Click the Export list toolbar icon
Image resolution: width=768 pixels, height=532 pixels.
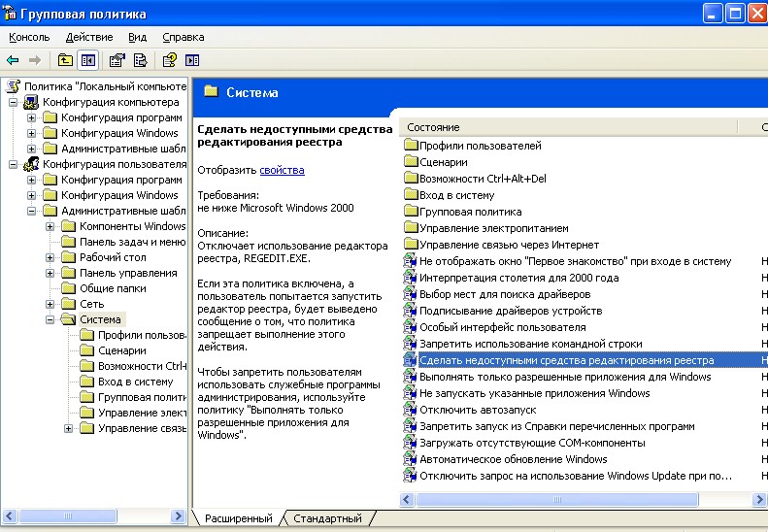click(x=141, y=60)
